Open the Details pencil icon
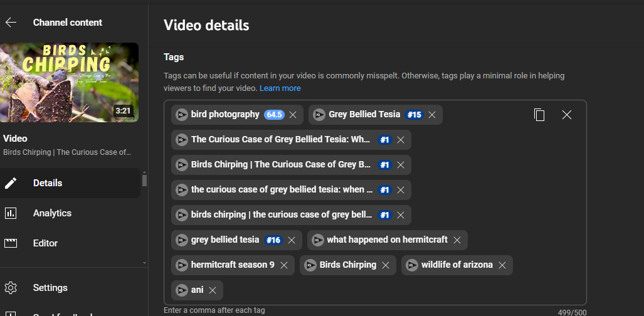This screenshot has height=316, width=644. (x=11, y=183)
